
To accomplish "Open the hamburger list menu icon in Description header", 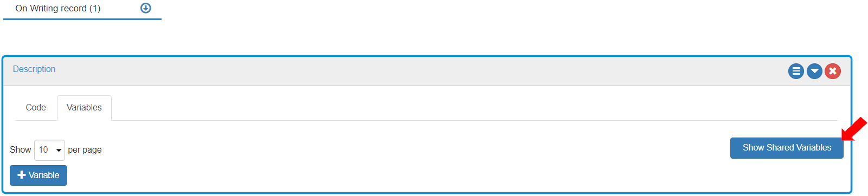I will [796, 71].
